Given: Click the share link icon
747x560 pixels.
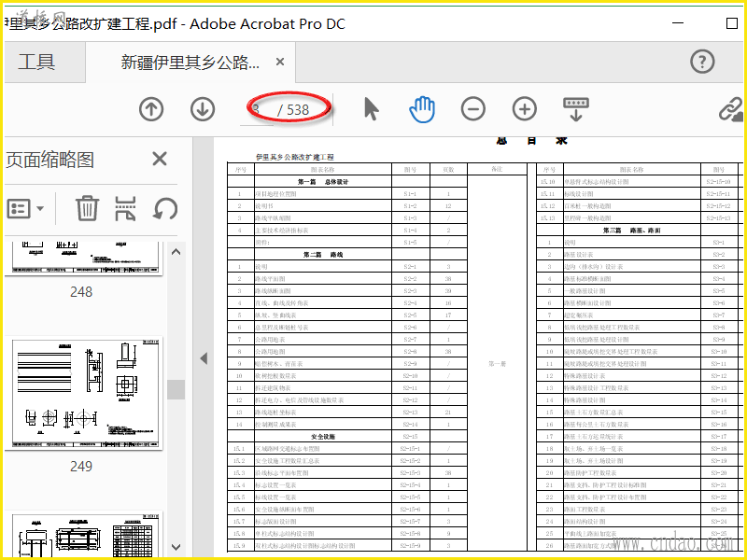Looking at the screenshot, I should pyautogui.click(x=731, y=109).
